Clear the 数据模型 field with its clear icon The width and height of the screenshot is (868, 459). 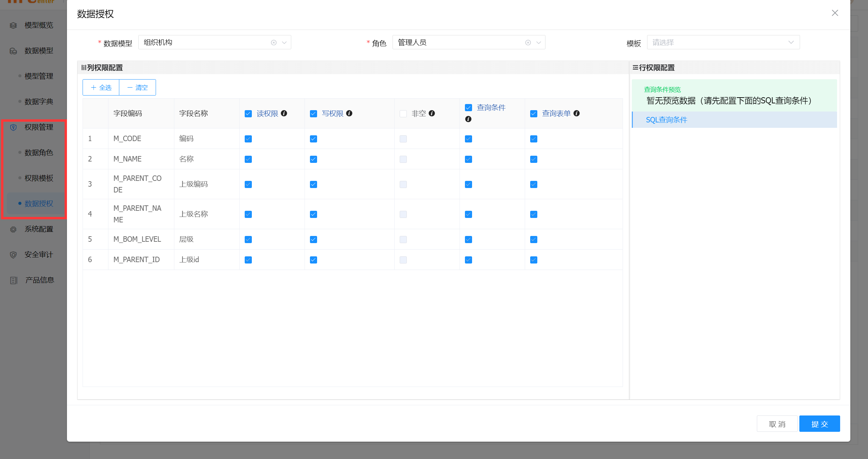click(274, 42)
